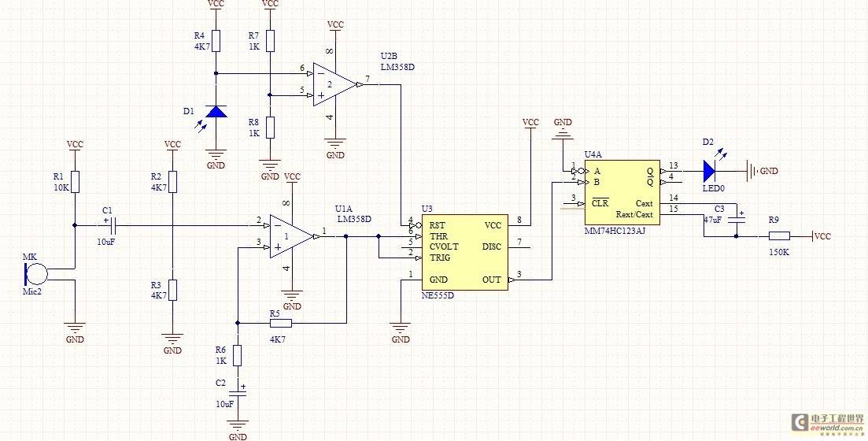Click the C1 capacitor symbol
868x441 pixels.
(x=108, y=226)
